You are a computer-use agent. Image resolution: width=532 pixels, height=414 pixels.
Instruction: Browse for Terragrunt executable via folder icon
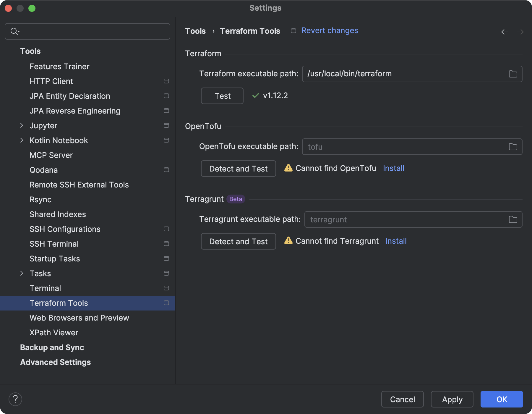coord(513,219)
